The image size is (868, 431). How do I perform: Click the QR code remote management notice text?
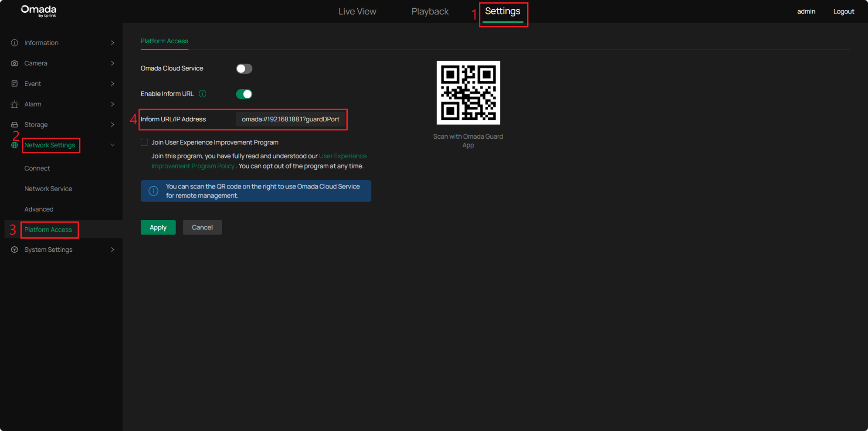click(x=263, y=191)
